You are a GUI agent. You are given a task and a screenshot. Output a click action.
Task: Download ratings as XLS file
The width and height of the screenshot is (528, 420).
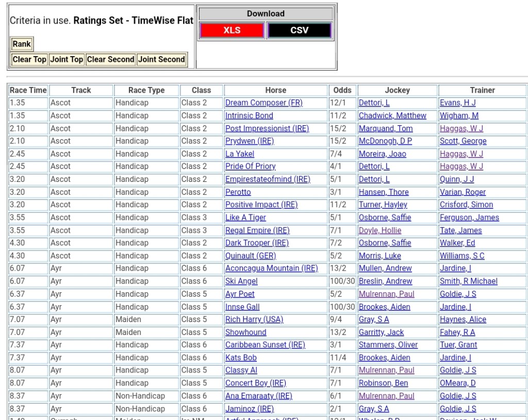pyautogui.click(x=232, y=30)
